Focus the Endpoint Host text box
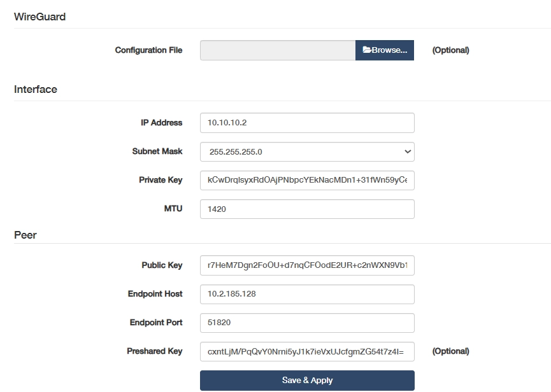The height and width of the screenshot is (392, 551). click(x=307, y=294)
